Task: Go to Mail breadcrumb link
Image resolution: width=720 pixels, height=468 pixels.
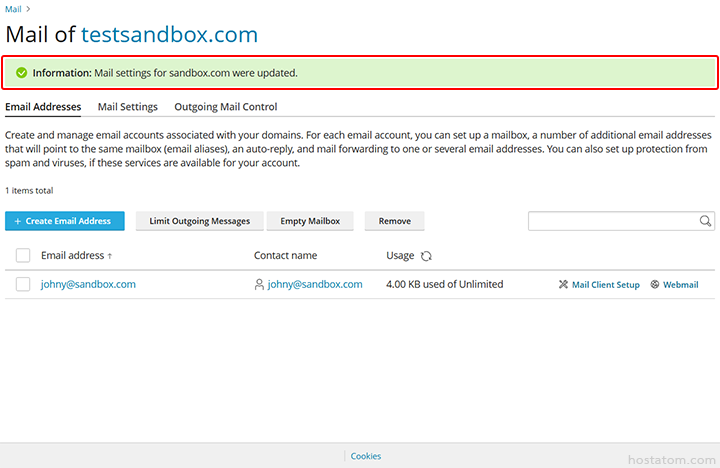Action: [14, 8]
